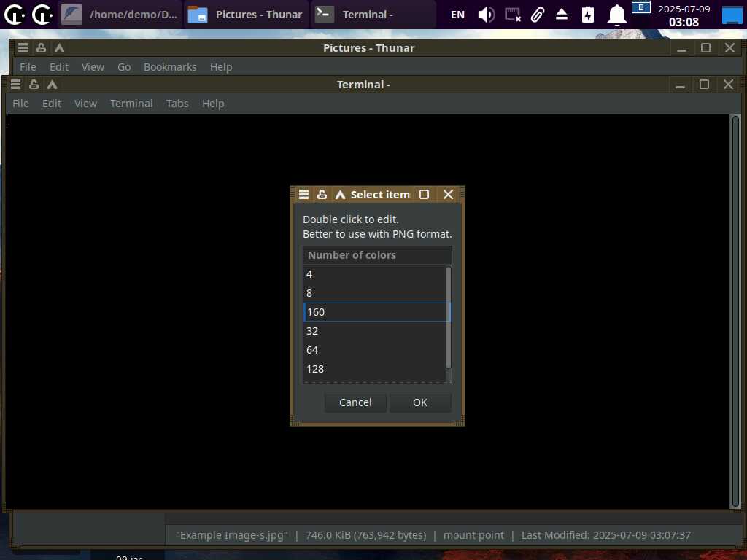Open the clipboard paperclip tray icon
This screenshot has height=560, width=747.
[538, 15]
